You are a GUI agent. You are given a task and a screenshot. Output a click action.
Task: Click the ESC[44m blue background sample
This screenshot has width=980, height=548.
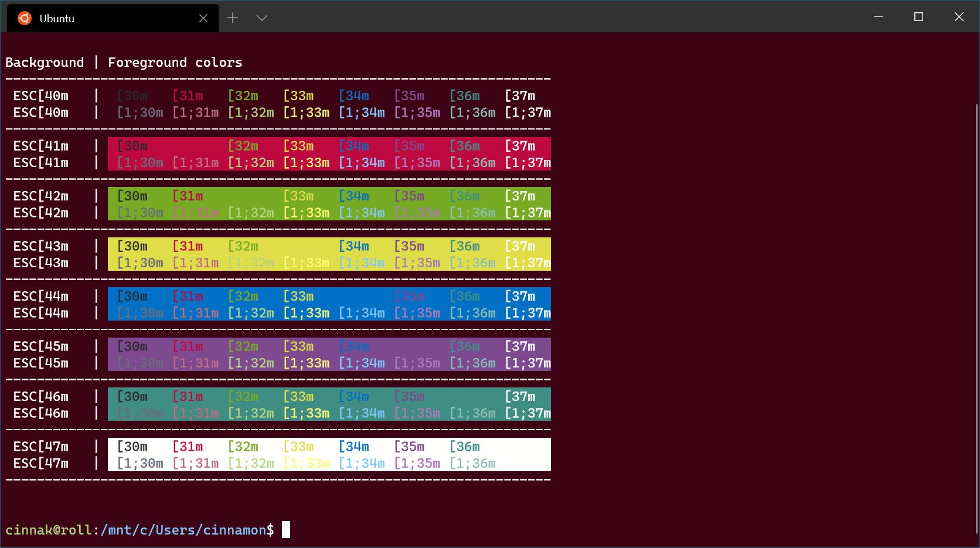(328, 304)
